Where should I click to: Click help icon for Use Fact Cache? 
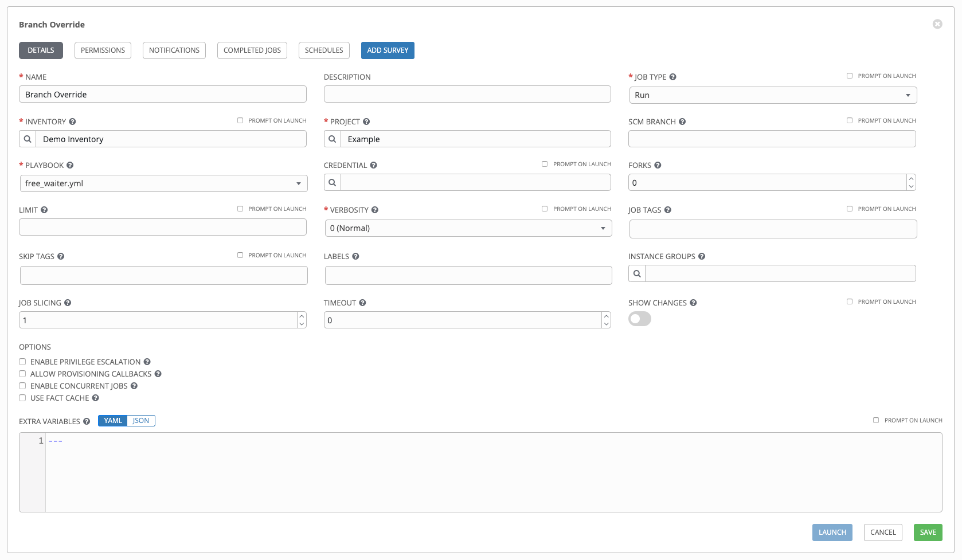point(96,398)
